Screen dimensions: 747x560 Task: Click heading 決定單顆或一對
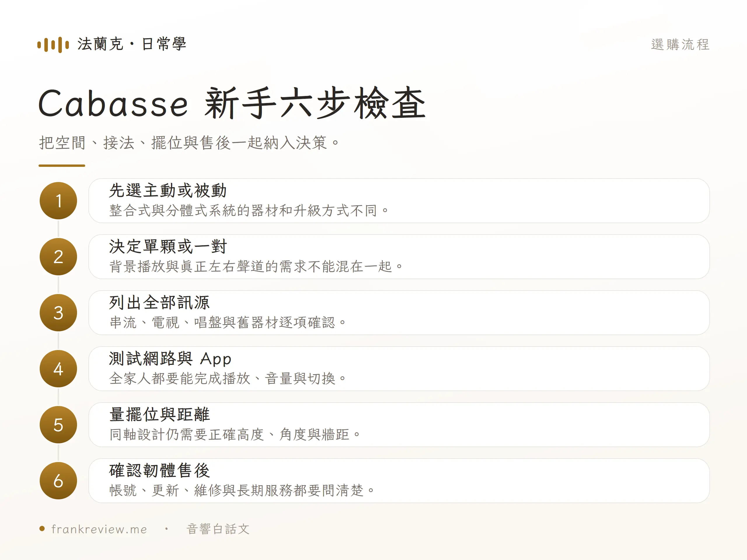pyautogui.click(x=168, y=247)
